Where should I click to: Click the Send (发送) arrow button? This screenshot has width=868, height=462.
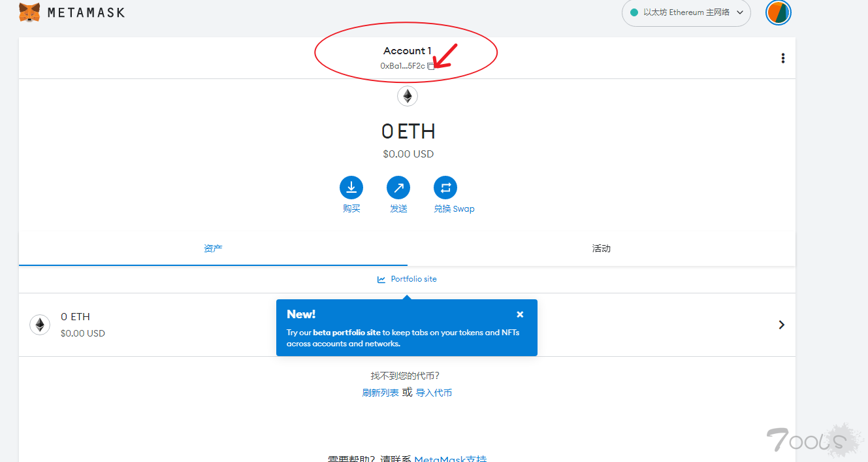pos(398,188)
